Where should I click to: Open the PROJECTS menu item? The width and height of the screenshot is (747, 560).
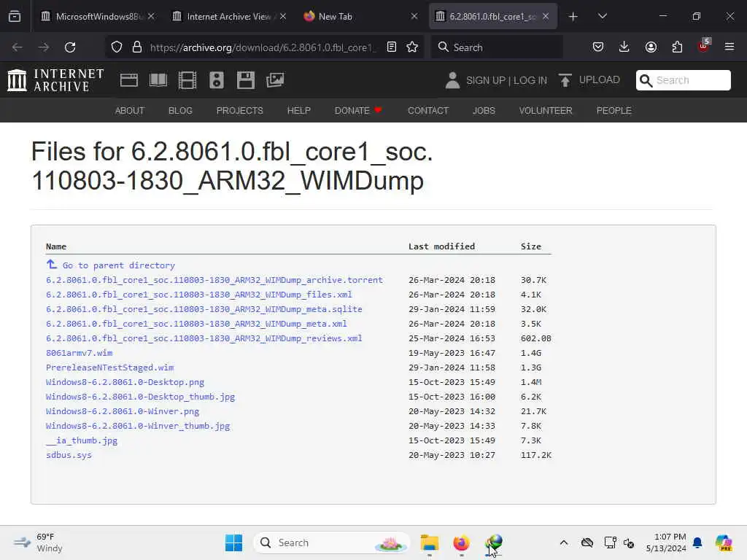[x=239, y=111]
